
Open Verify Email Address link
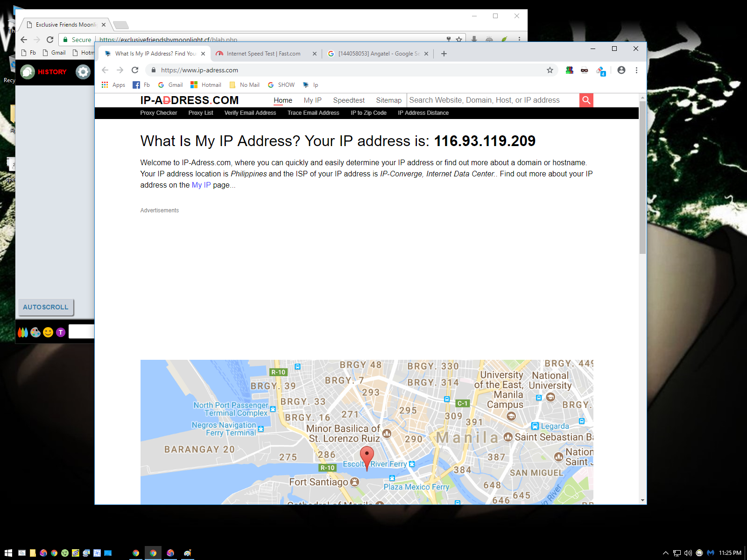[250, 113]
